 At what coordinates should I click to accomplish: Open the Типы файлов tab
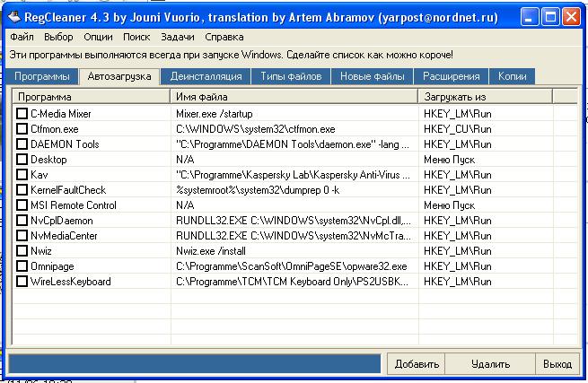pos(291,76)
